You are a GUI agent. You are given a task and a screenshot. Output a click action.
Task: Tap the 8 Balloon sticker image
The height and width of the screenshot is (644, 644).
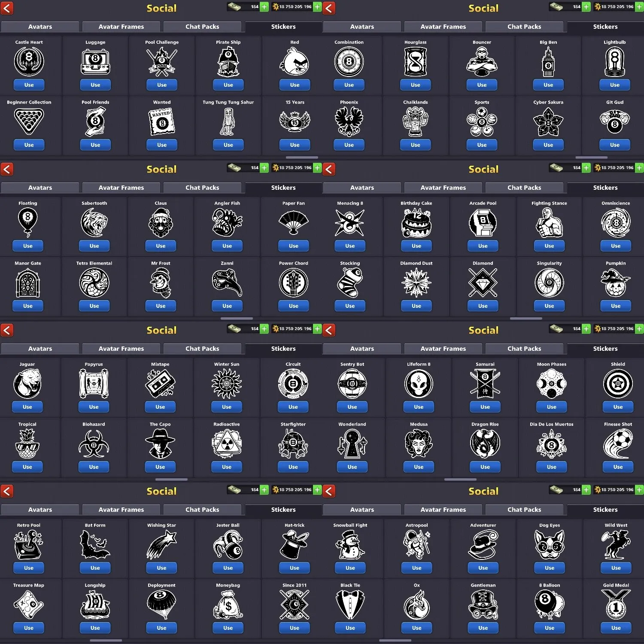550,605
